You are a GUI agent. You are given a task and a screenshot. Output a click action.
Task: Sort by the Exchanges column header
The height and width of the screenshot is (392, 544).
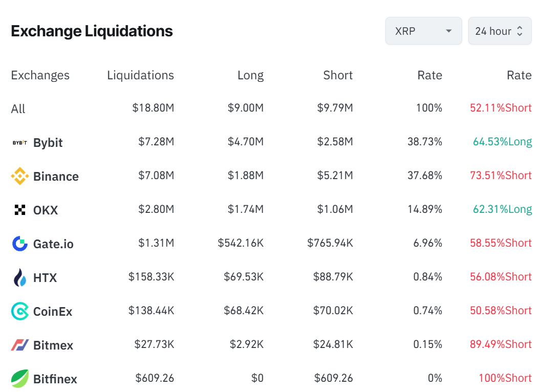pos(40,75)
